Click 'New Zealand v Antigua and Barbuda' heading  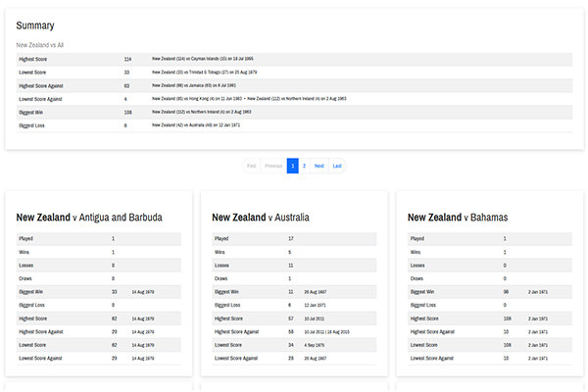pos(89,218)
